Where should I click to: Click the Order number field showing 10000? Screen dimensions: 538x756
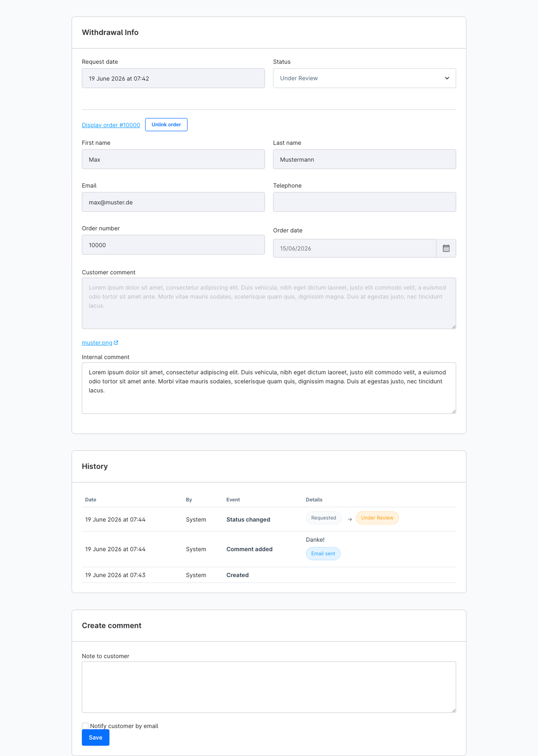[173, 245]
